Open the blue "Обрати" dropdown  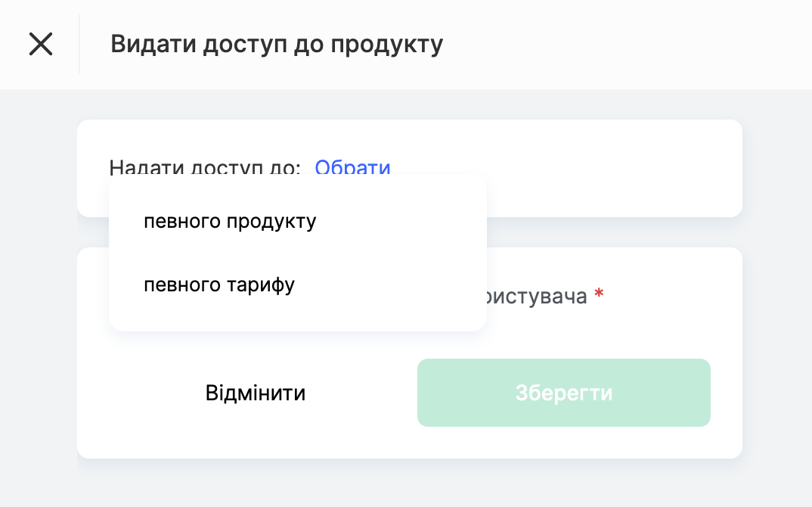coord(352,167)
